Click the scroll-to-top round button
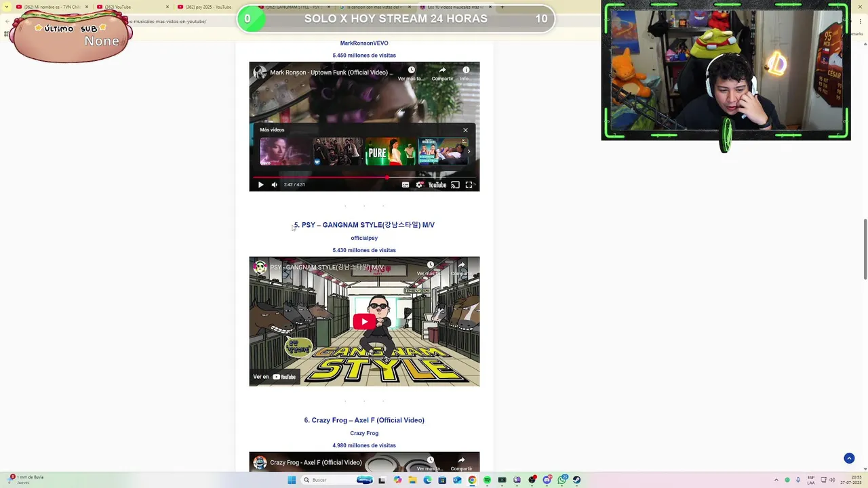The width and height of the screenshot is (868, 488). 849,458
